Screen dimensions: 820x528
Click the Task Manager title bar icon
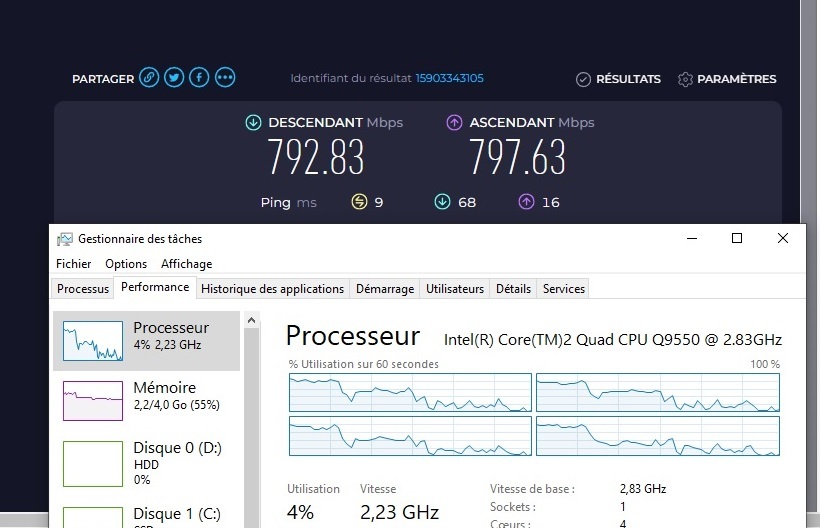pos(65,239)
